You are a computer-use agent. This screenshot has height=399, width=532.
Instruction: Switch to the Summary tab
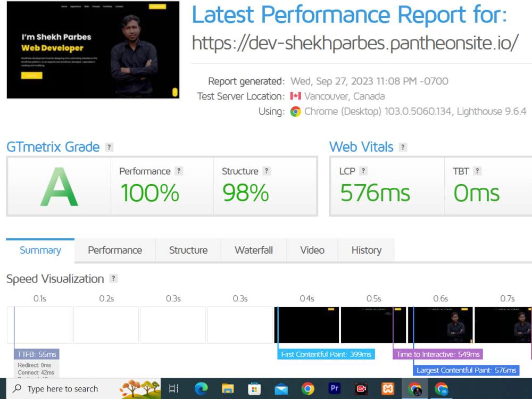40,251
